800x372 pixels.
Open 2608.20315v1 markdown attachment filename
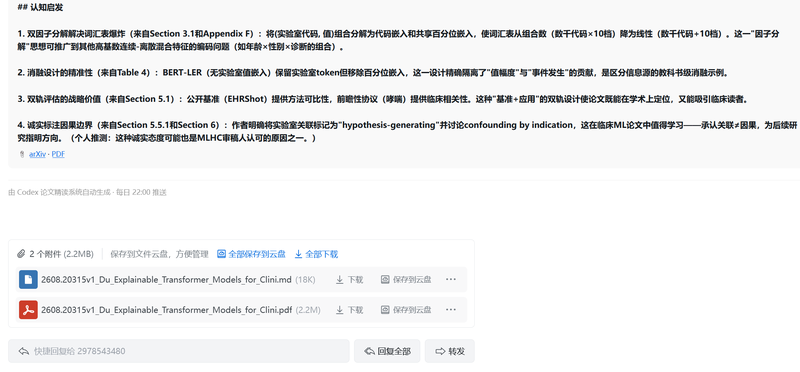167,280
